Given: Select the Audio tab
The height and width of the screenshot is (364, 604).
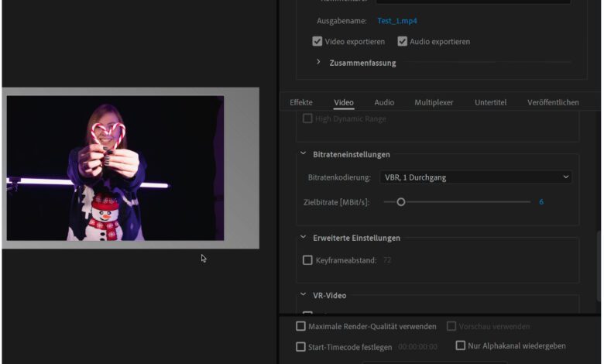Looking at the screenshot, I should pyautogui.click(x=384, y=102).
